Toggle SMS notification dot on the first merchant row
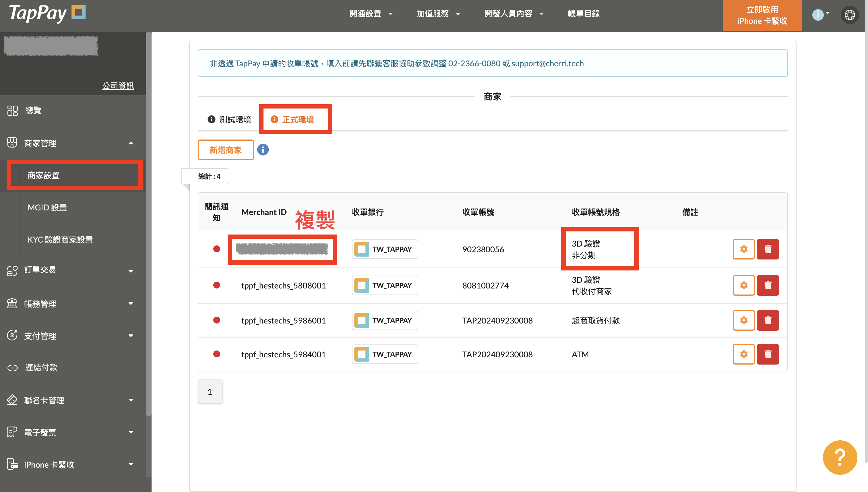Screen dimensions: 868x492 click(x=217, y=249)
